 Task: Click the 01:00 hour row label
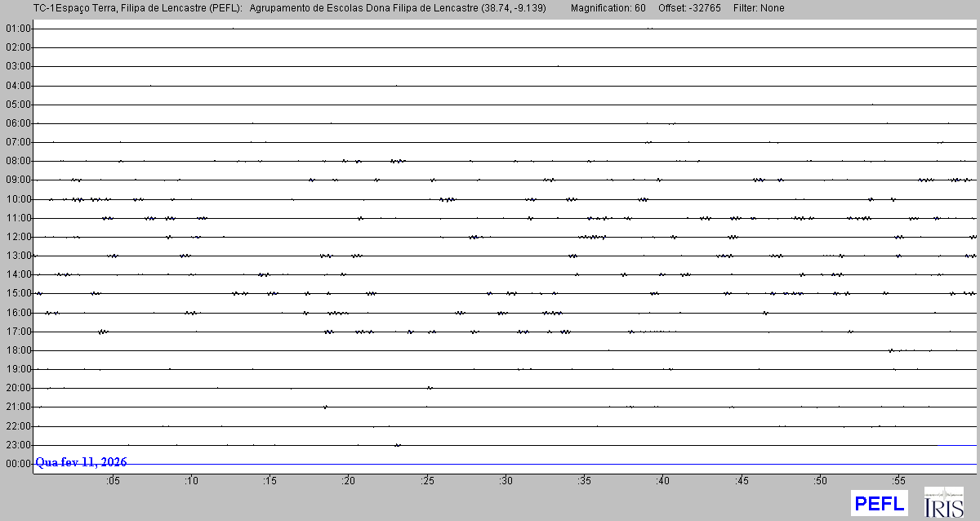pos(17,29)
